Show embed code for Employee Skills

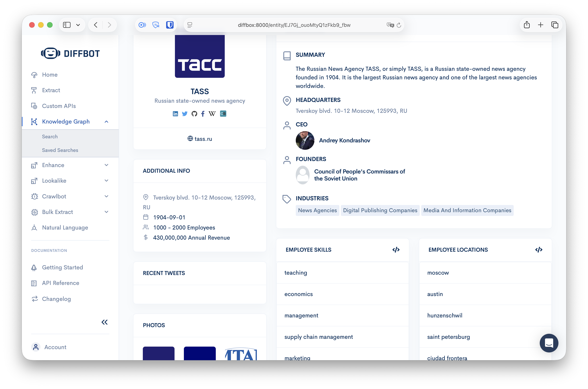tap(396, 250)
